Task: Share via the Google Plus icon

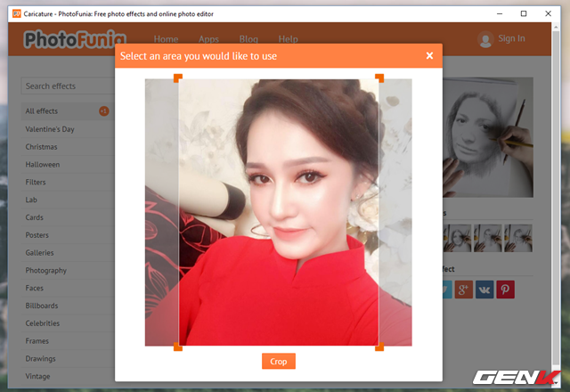Action: tap(463, 290)
